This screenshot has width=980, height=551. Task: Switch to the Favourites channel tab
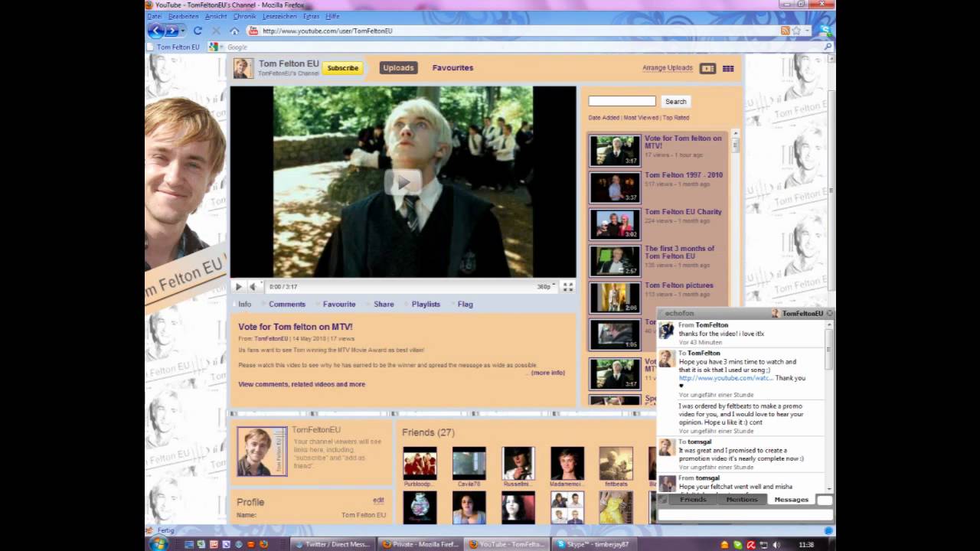tap(452, 68)
